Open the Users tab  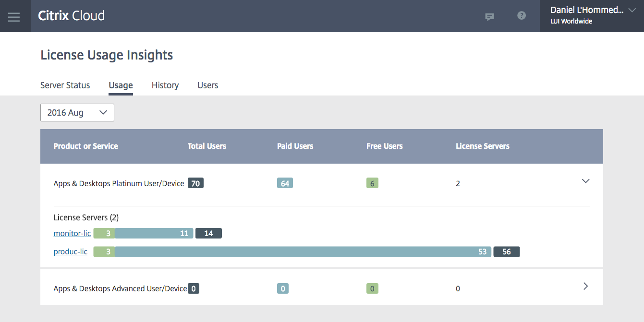pyautogui.click(x=207, y=85)
